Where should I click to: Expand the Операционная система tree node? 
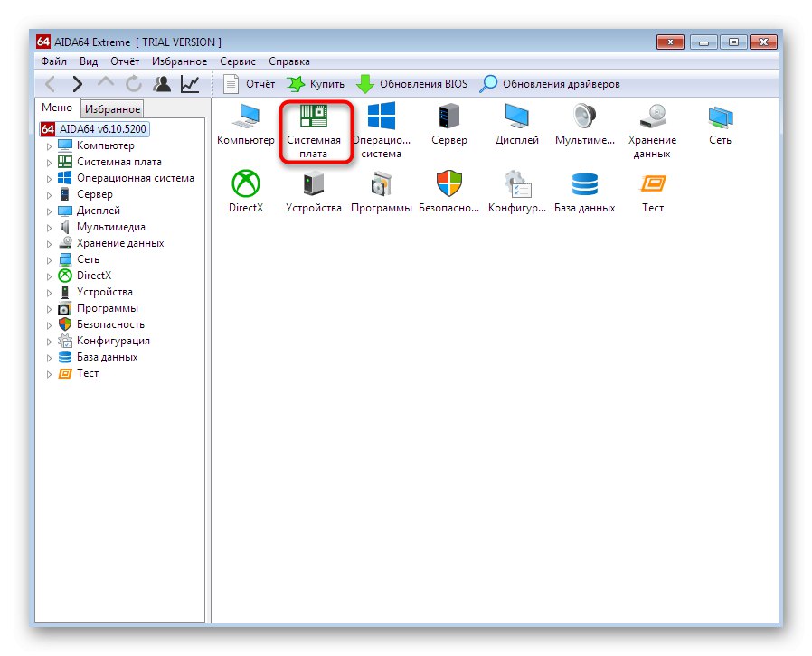pos(49,179)
